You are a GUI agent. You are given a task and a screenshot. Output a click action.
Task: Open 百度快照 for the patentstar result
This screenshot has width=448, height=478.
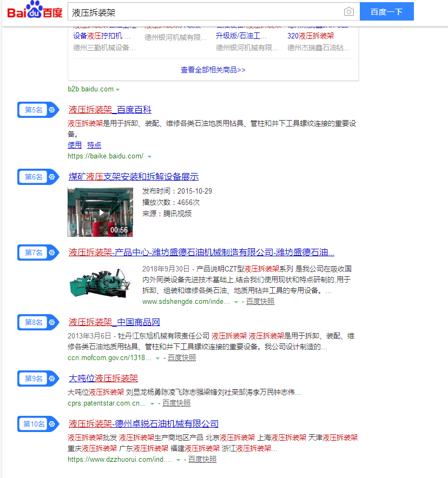coord(176,403)
